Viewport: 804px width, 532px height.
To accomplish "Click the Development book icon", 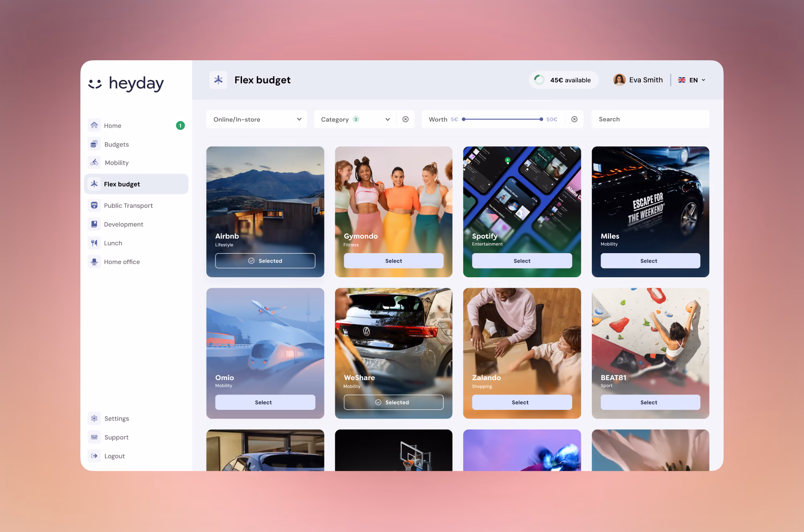I will click(x=94, y=224).
